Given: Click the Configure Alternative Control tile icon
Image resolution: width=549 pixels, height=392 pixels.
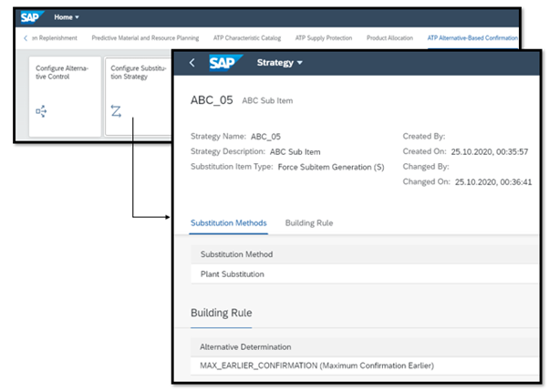Looking at the screenshot, I should coord(41,110).
